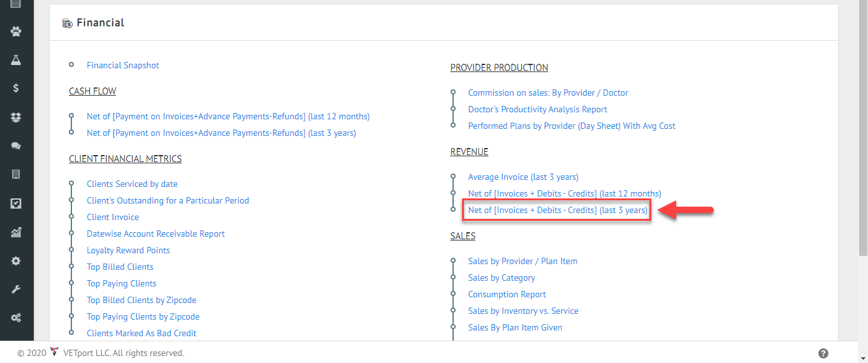
Task: Click the page vertical scrollbar
Action: tap(864, 128)
